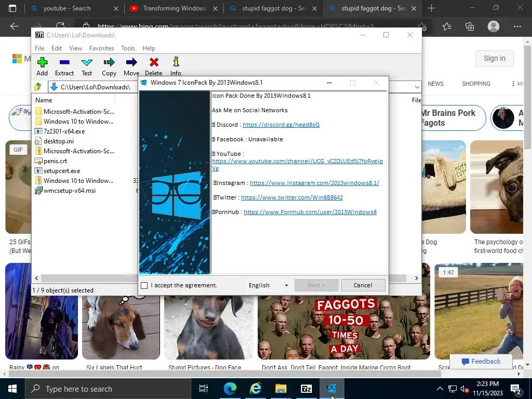The height and width of the screenshot is (399, 532).
Task: Select wmcsetup-x64.msi in the file list
Action: pos(69,190)
